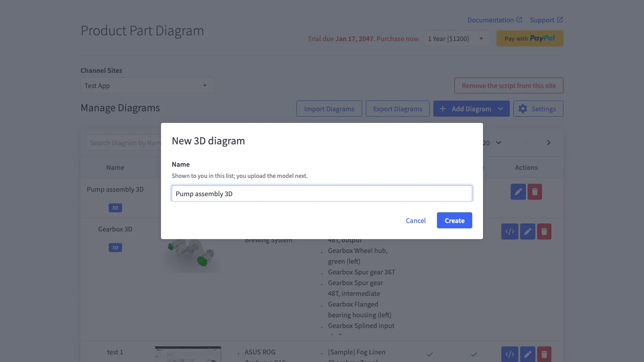The width and height of the screenshot is (644, 362).
Task: Open embed code for test 1
Action: [x=510, y=354]
